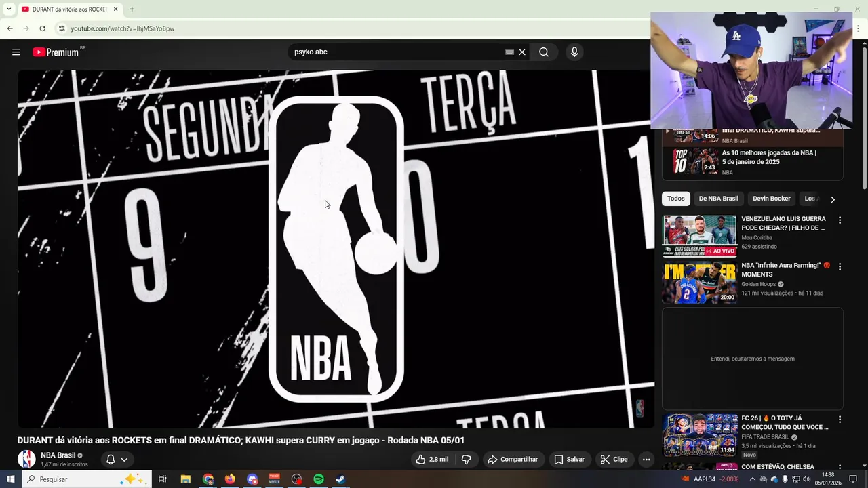The height and width of the screenshot is (488, 868).
Task: Open Steam from the taskbar
Action: (x=341, y=479)
